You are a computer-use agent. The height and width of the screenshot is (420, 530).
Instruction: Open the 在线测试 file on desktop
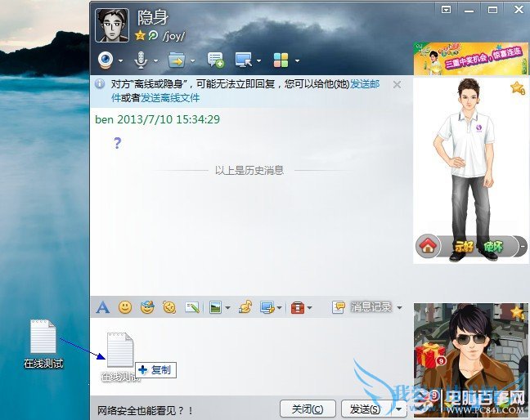pos(43,344)
